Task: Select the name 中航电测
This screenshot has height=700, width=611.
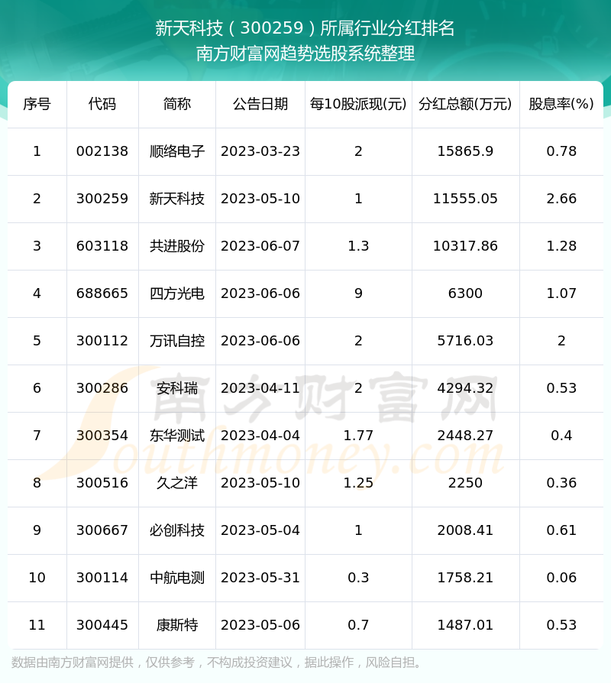Action: (x=176, y=577)
